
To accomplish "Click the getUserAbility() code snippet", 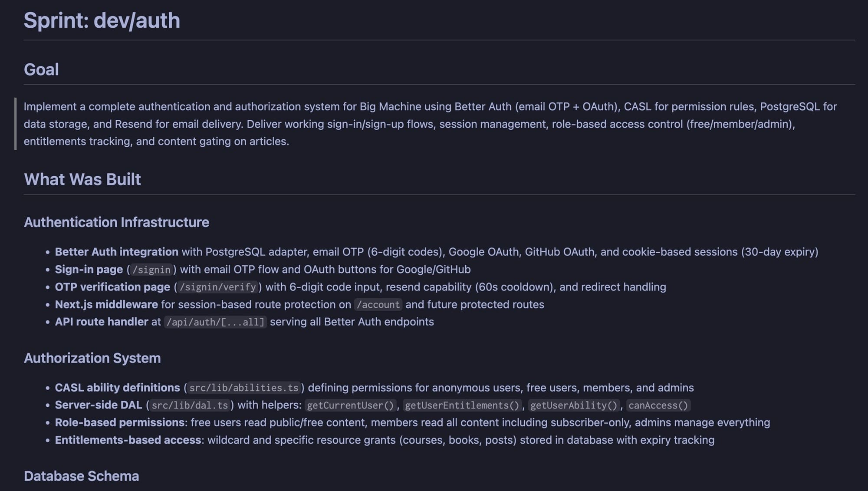I will 574,405.
